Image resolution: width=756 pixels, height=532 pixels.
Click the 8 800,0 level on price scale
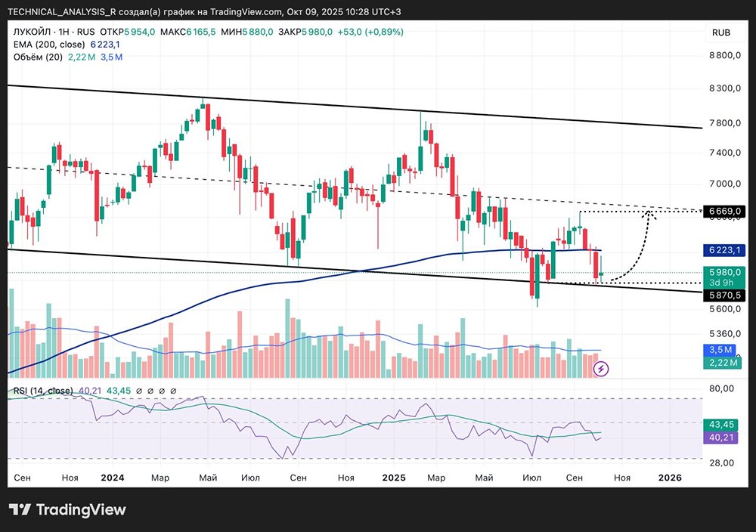[x=724, y=56]
